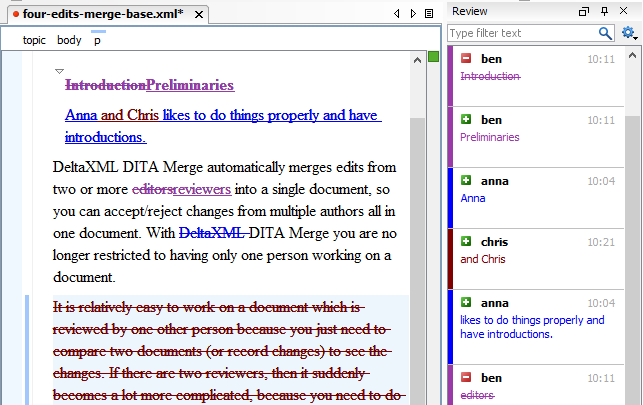
Task: Close the four-edits-merge-base.xml tab
Action: (x=199, y=15)
